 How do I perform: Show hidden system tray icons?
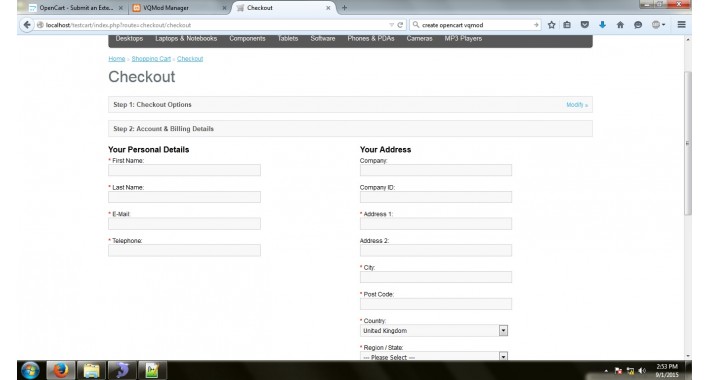(606, 371)
